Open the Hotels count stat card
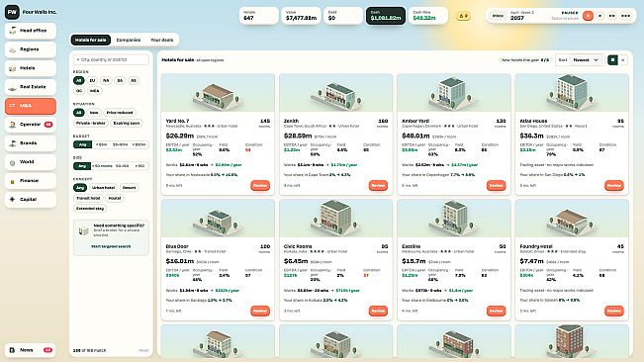The image size is (644, 362). [259, 16]
